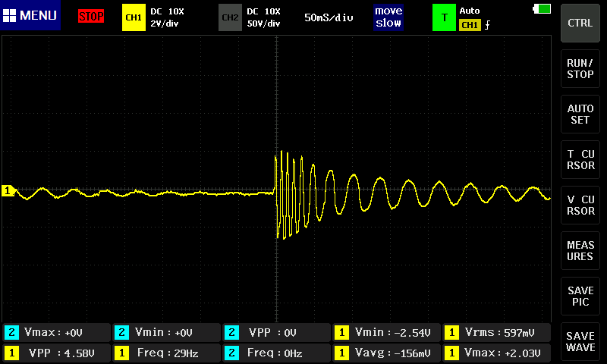Click the CH1 ground level marker
607x364 pixels.
8,190
